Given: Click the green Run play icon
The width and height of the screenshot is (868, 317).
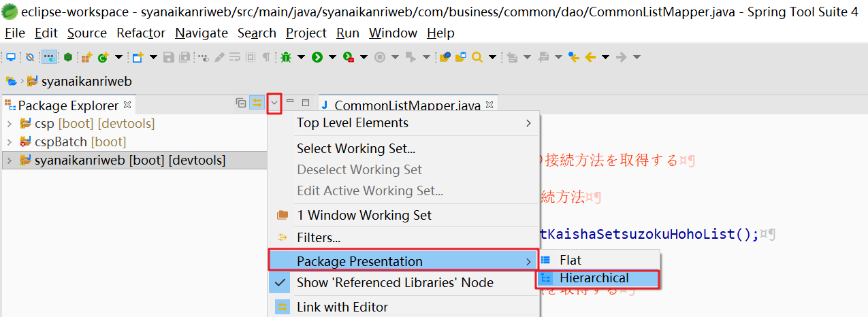Looking at the screenshot, I should pos(317,57).
